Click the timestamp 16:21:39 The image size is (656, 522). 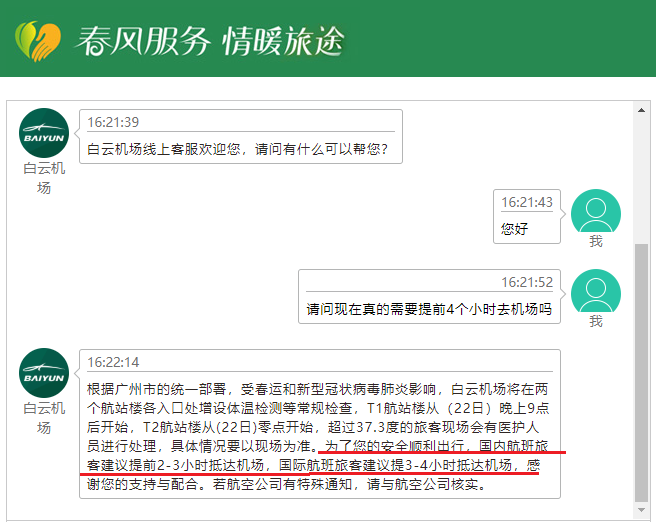[x=113, y=122]
